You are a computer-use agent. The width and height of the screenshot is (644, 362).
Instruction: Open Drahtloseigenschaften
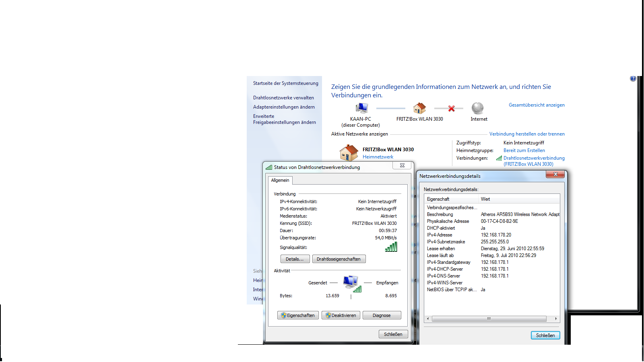pos(339,259)
